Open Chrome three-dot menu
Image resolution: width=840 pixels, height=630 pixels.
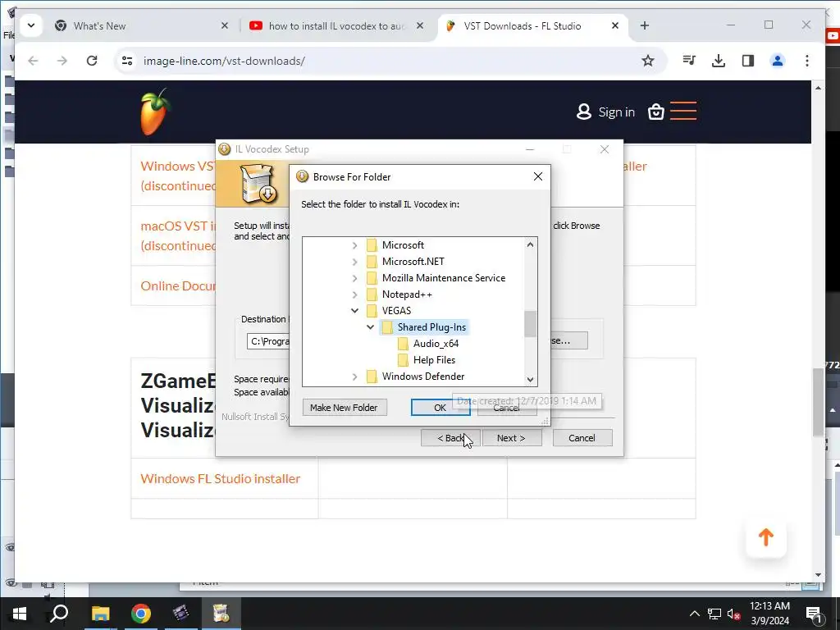coord(807,61)
